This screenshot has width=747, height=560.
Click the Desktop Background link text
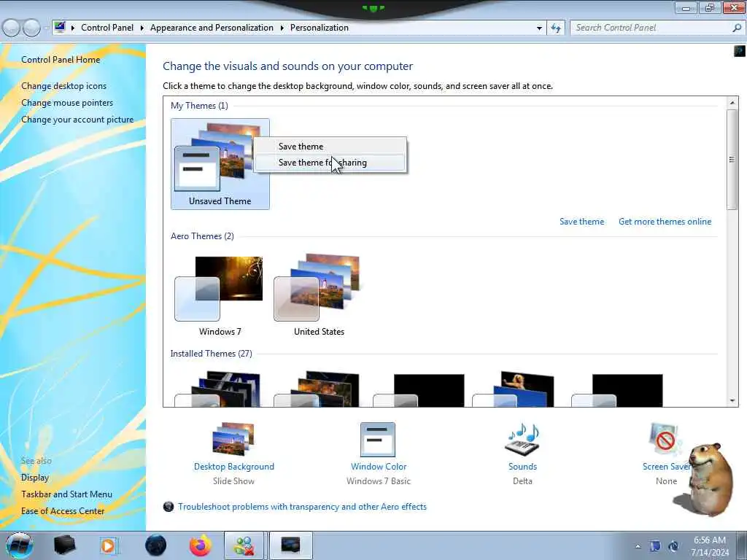234,467
